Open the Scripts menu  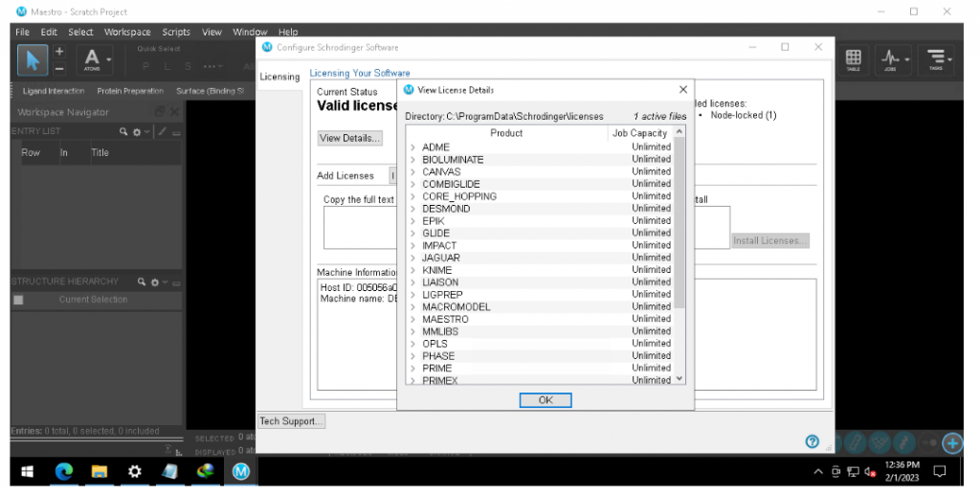click(176, 32)
